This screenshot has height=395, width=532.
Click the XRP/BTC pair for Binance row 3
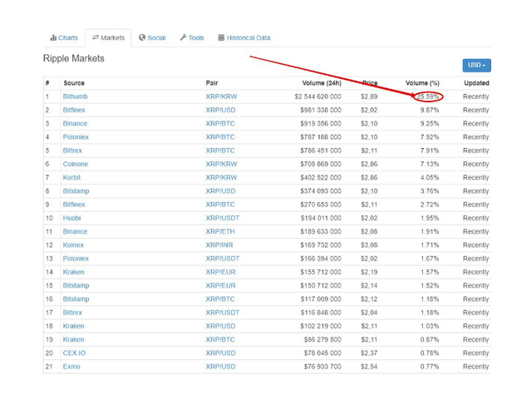click(x=220, y=124)
